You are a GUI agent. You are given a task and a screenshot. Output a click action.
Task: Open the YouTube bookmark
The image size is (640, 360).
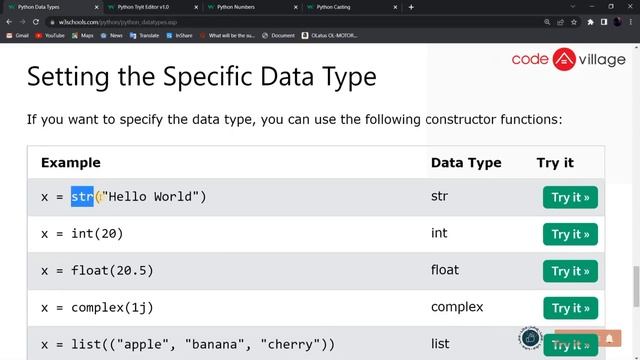point(50,36)
